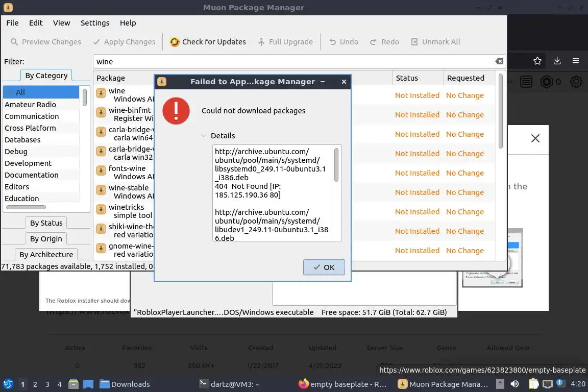
Task: Click the Roblox messages list icon
Action: click(526, 81)
